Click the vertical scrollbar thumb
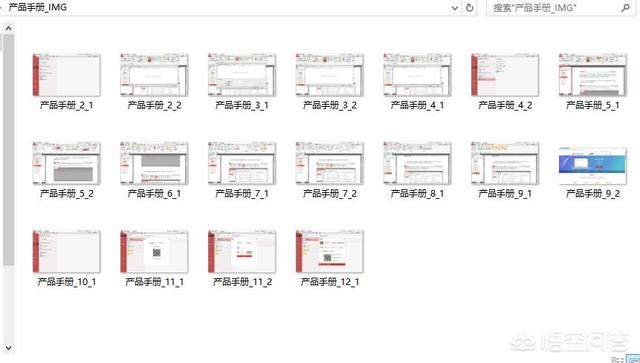 (8, 149)
